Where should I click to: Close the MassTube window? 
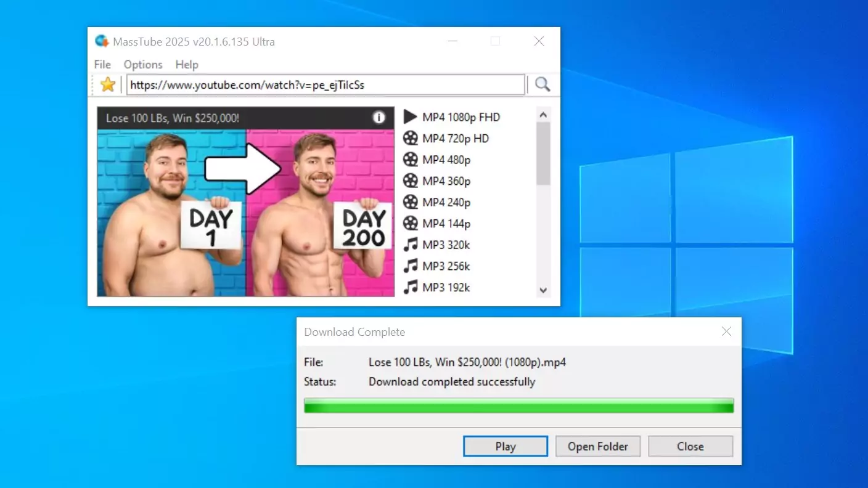pyautogui.click(x=539, y=41)
